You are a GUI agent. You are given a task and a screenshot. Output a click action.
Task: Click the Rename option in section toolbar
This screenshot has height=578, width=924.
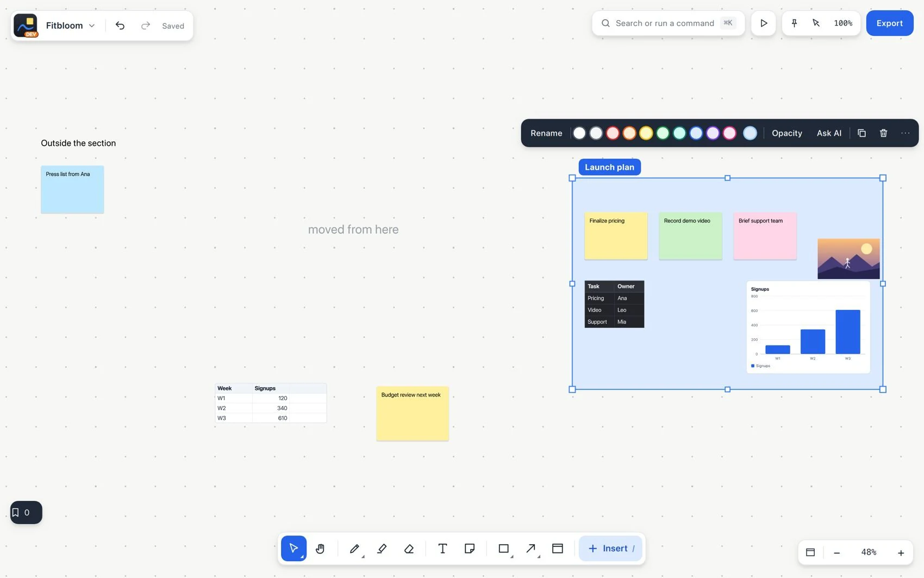[546, 133]
